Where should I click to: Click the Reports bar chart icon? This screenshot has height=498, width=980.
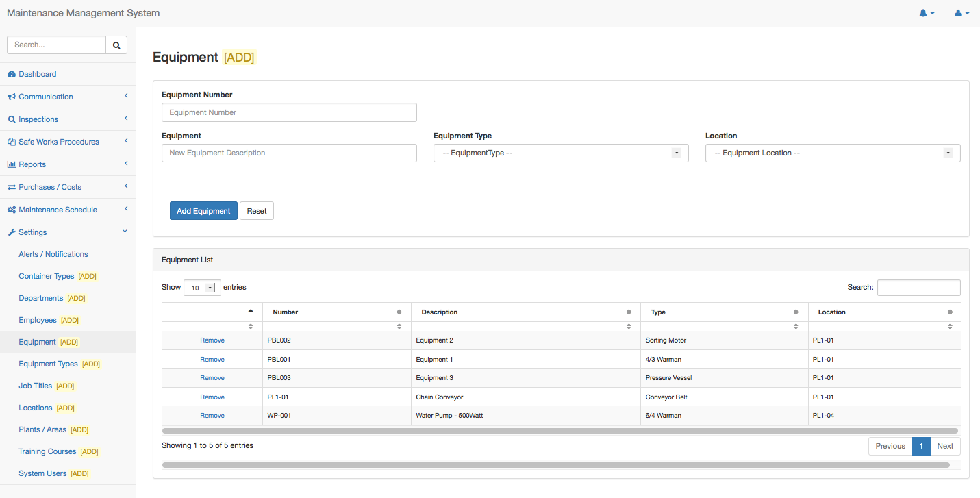point(12,164)
